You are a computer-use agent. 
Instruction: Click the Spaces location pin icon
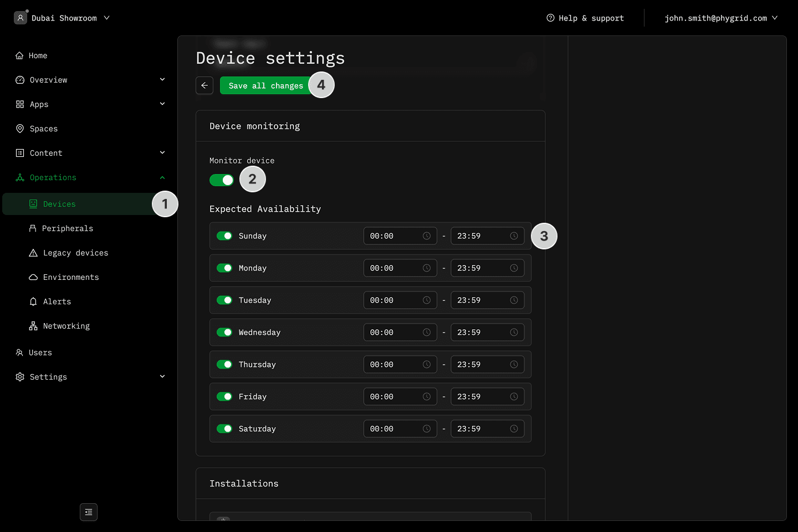20,129
